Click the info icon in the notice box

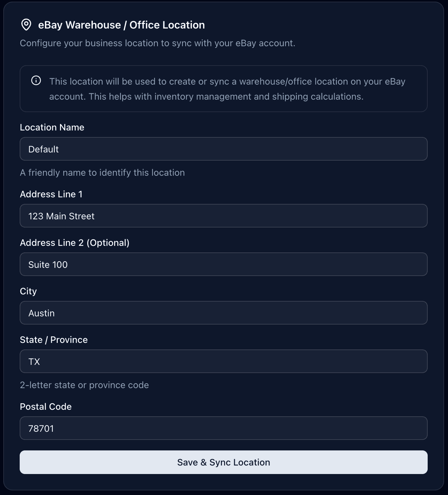point(36,80)
